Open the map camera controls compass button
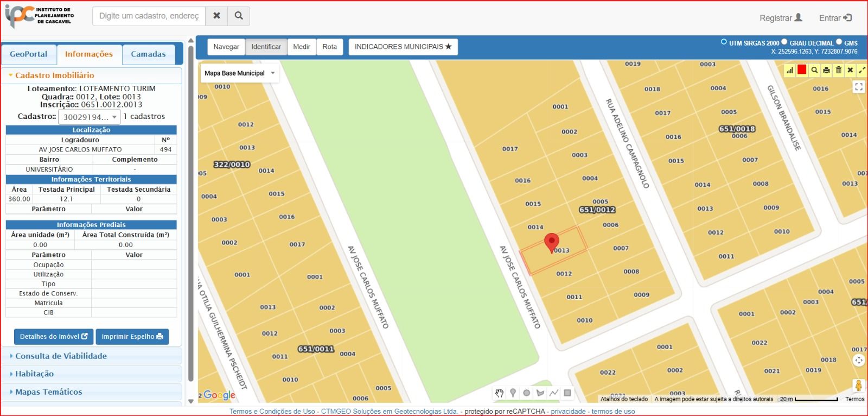This screenshot has width=868, height=416. [x=859, y=360]
